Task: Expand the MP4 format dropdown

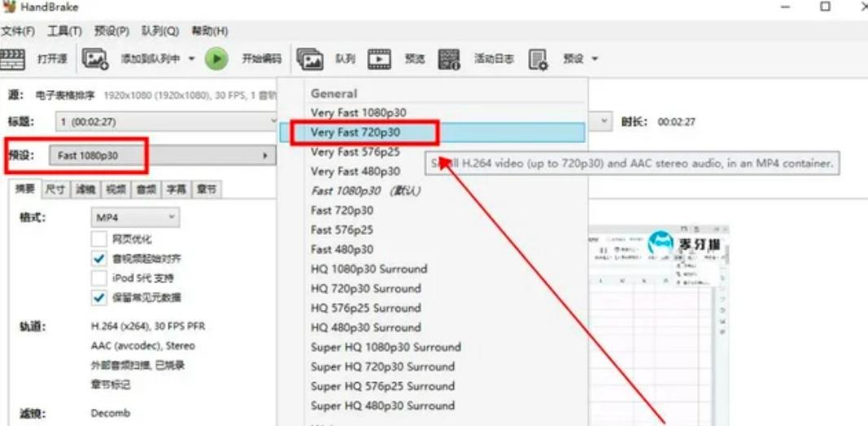Action: 134,218
